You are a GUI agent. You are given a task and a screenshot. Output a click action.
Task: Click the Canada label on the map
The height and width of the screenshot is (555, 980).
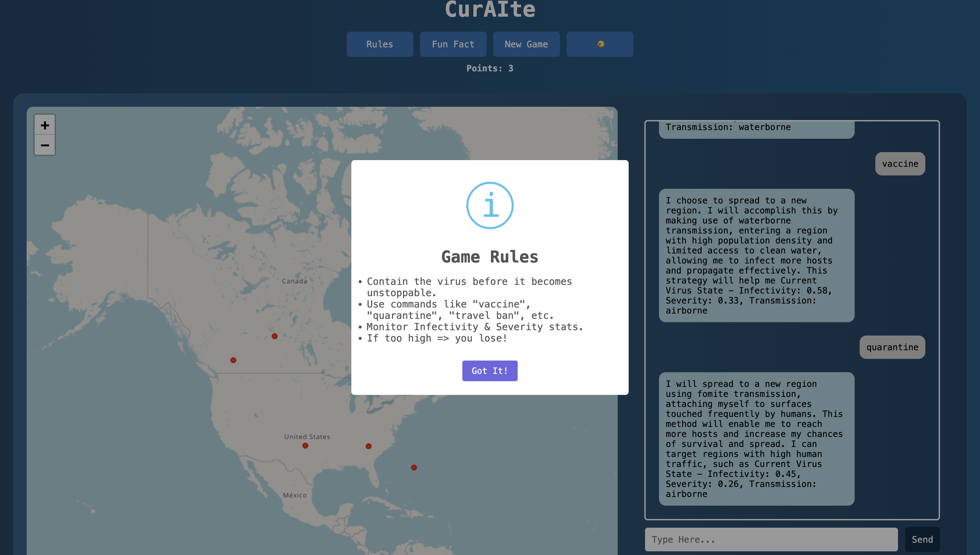pyautogui.click(x=294, y=281)
